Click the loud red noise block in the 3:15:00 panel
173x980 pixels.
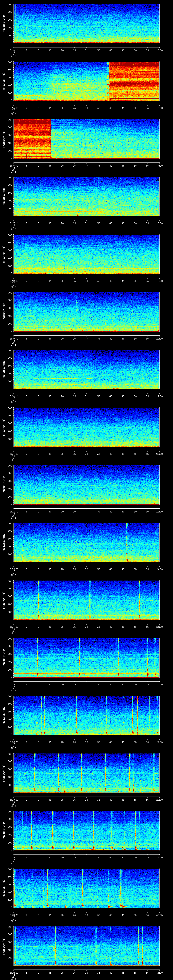point(135,81)
